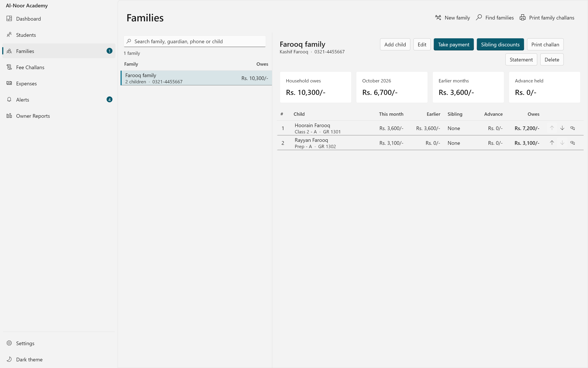This screenshot has width=588, height=368.
Task: Move Rayyan Farooq up with arrow icon
Action: click(x=552, y=143)
